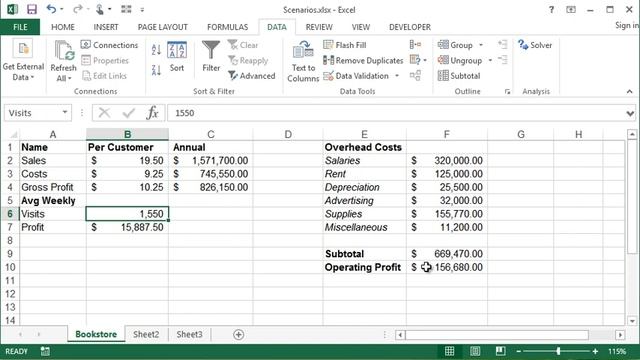Switch to Page Layout view
Screen dimensions: 640x360
tap(475, 351)
